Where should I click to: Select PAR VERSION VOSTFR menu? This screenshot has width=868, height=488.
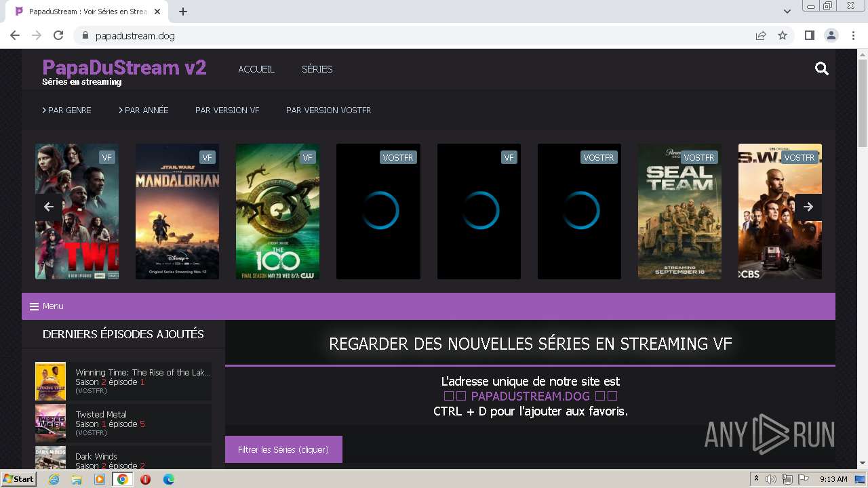click(x=328, y=110)
